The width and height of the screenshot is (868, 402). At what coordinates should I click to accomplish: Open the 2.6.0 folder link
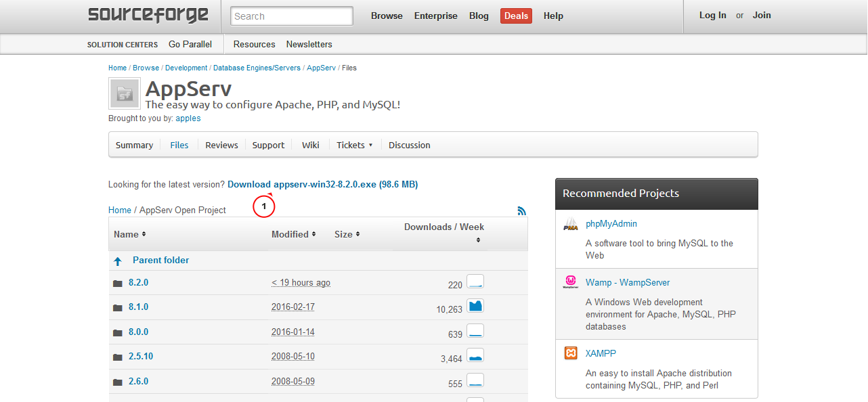138,381
